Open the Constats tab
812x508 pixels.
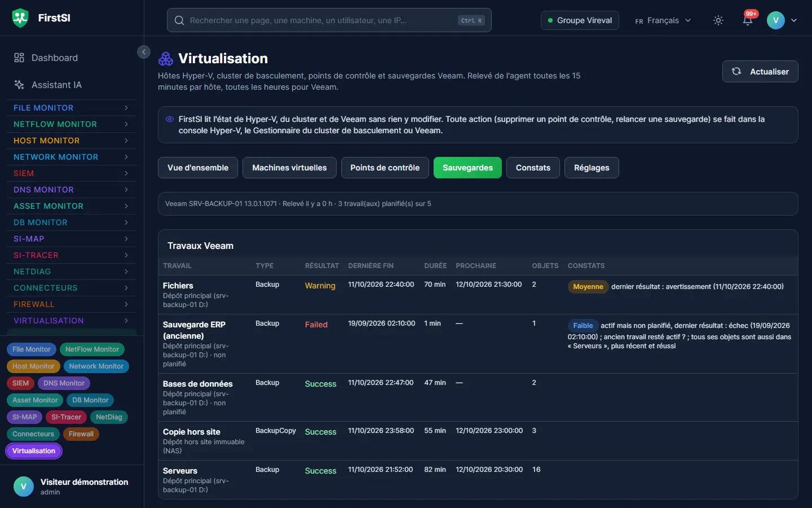(x=533, y=168)
